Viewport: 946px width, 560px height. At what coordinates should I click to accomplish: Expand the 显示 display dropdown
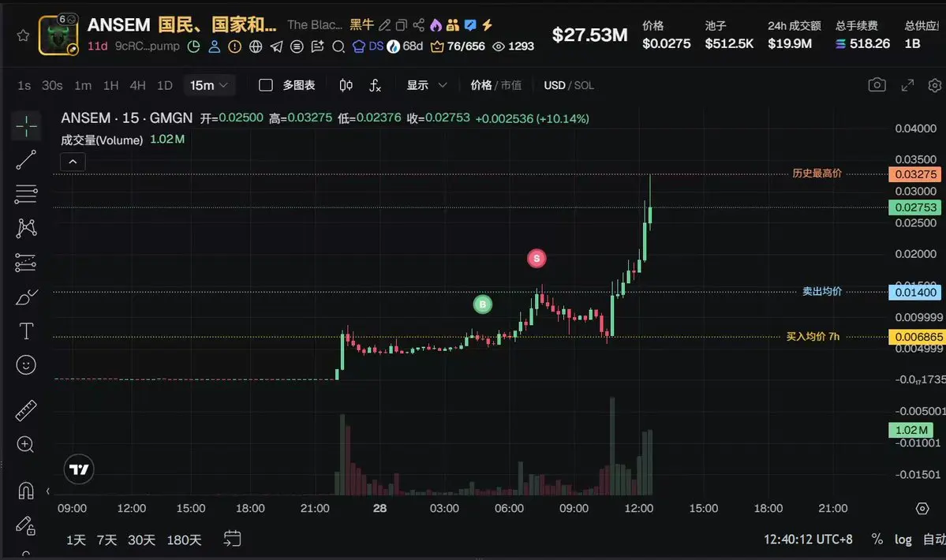tap(427, 86)
